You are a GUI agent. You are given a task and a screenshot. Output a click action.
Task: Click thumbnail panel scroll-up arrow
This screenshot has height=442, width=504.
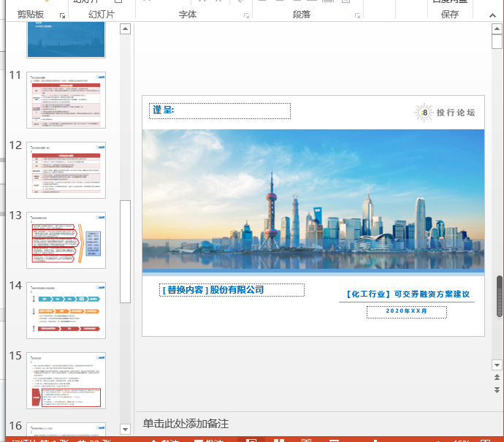[125, 29]
